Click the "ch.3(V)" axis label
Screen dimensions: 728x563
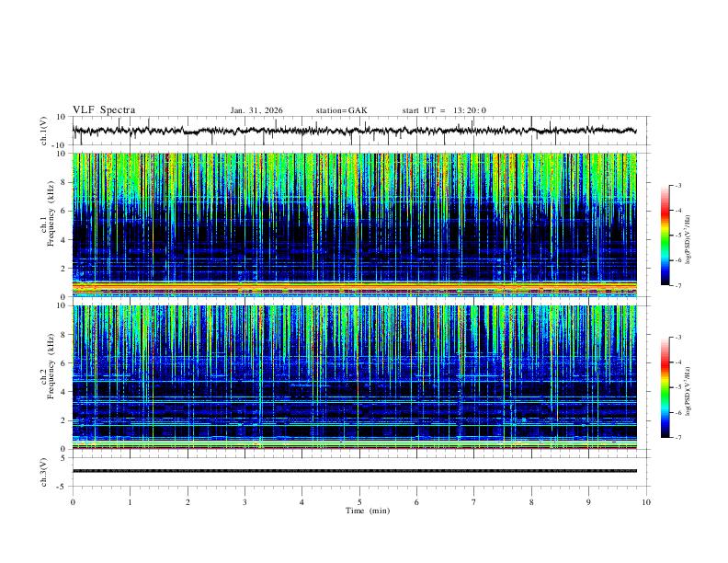click(44, 472)
